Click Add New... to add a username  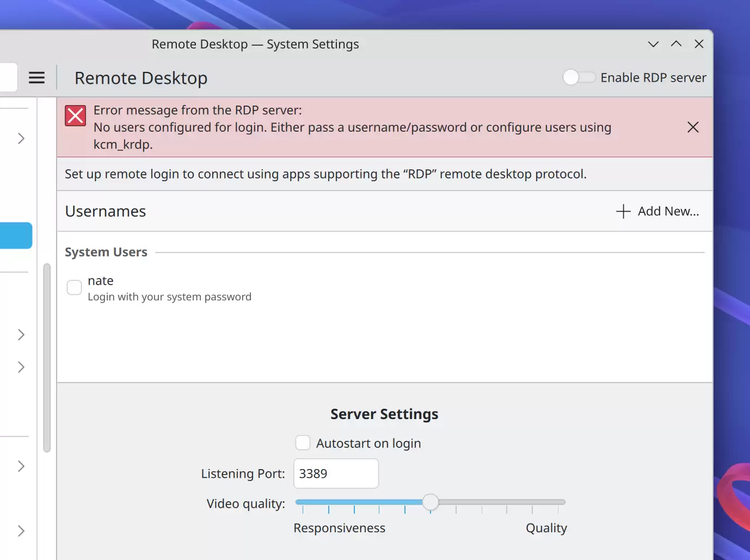pos(668,211)
